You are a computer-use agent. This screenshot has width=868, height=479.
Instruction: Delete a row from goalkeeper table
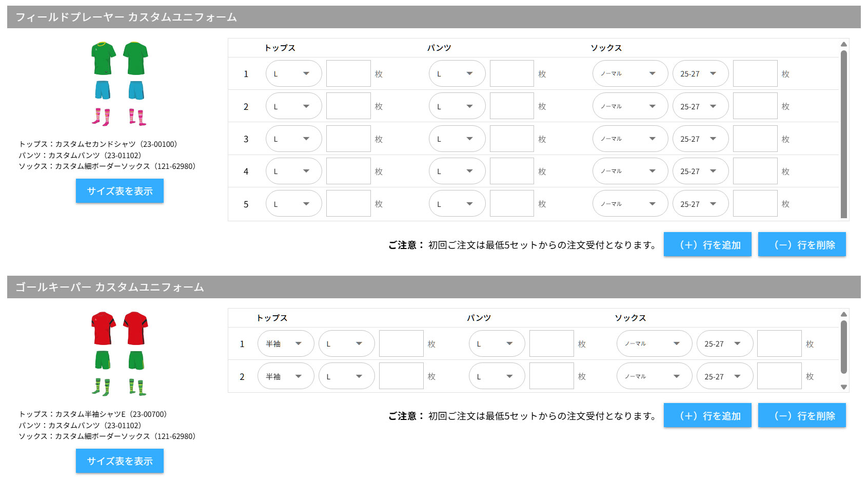pos(802,416)
